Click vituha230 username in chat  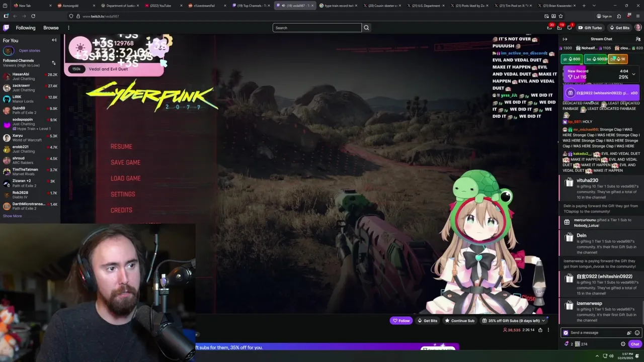[587, 180]
